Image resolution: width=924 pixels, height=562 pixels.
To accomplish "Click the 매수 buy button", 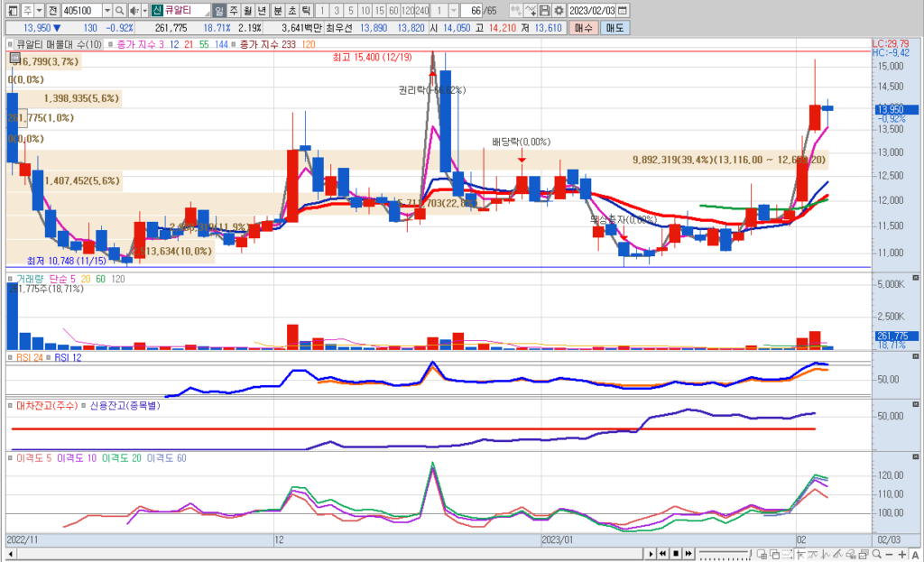I will [x=583, y=28].
